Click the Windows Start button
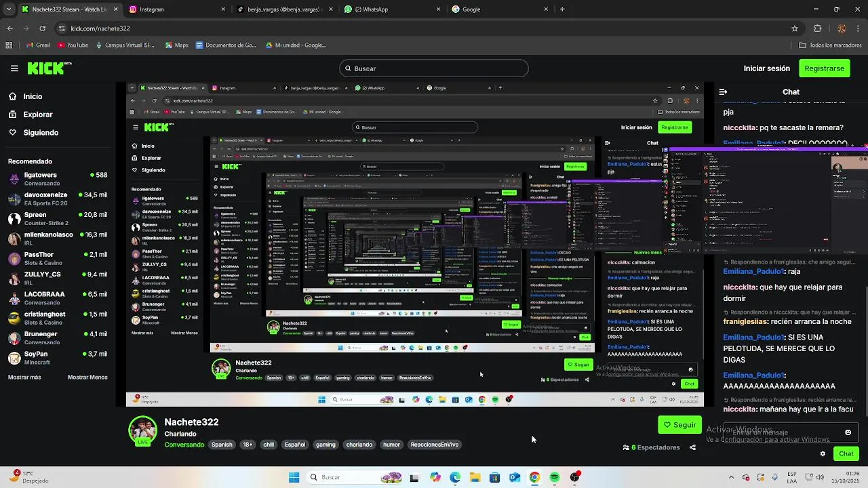This screenshot has width=868, height=488. 294,478
